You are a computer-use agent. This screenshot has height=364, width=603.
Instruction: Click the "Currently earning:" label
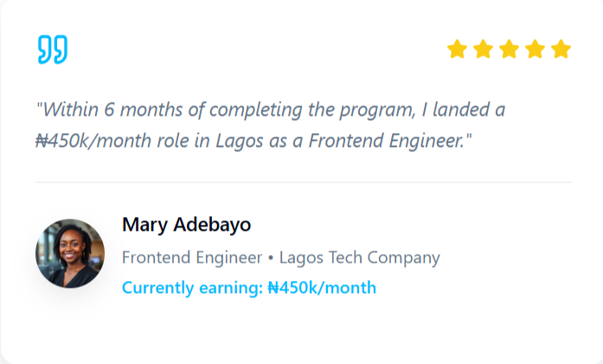pos(192,288)
